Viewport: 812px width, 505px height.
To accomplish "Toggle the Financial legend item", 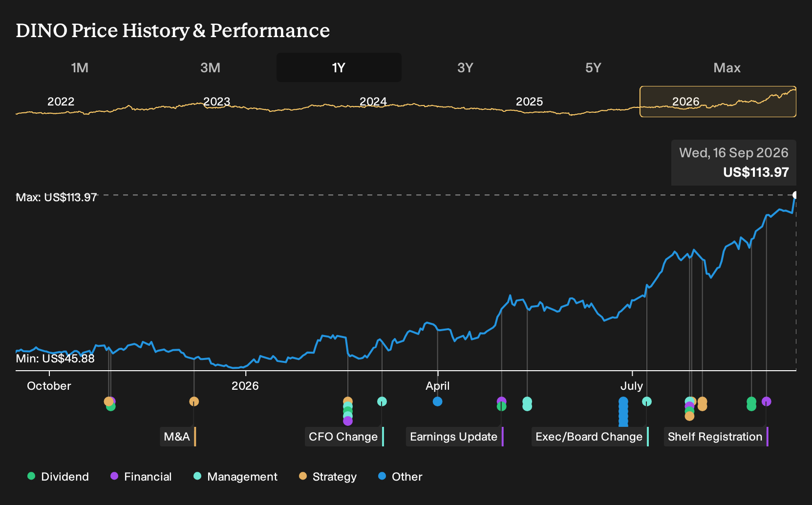I will click(x=141, y=477).
